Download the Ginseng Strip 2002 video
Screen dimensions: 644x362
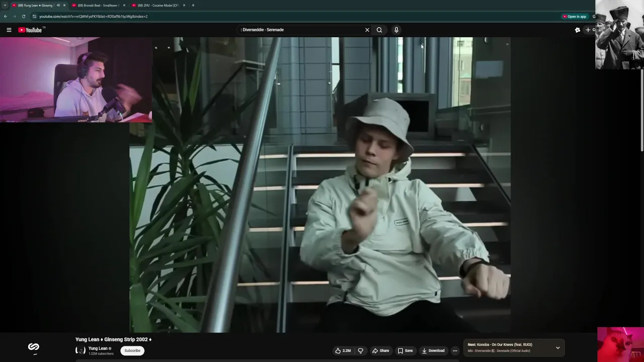(x=433, y=351)
